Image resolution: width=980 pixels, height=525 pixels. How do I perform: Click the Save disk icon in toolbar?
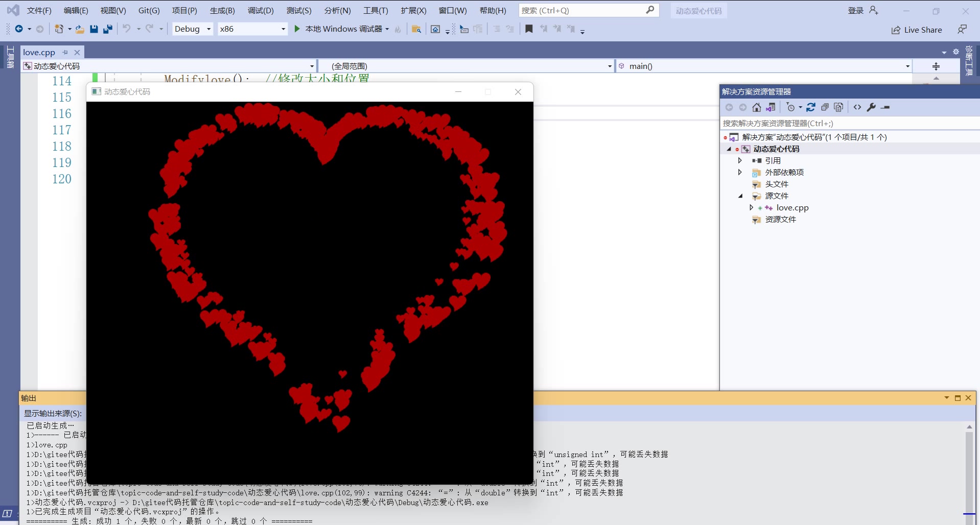tap(94, 29)
